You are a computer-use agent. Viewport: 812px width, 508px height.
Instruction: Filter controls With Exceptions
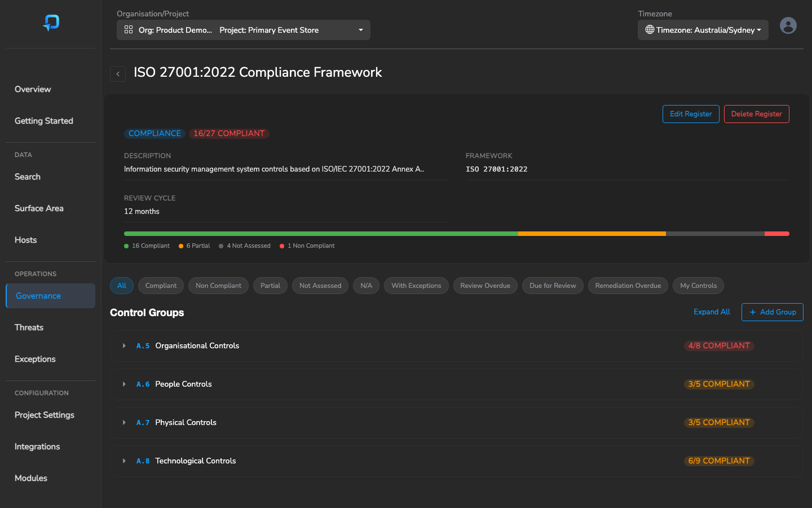[416, 286]
